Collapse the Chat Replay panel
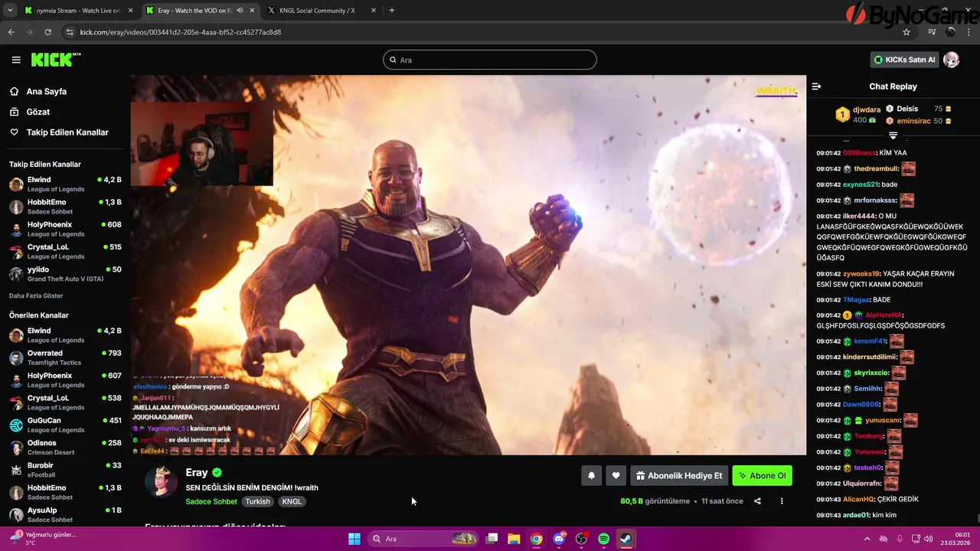 816,86
